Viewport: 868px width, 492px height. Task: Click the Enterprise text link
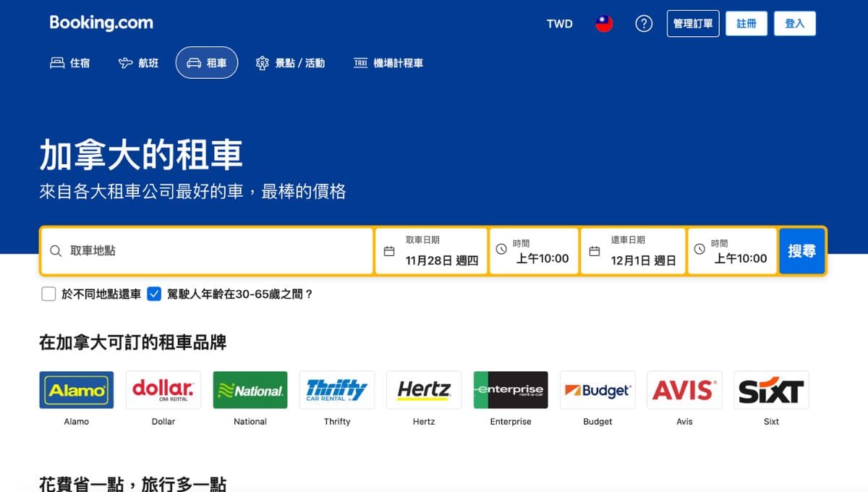pyautogui.click(x=511, y=421)
